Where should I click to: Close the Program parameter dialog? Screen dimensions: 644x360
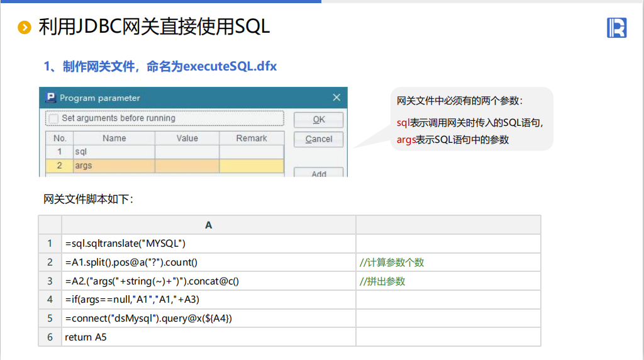(336, 98)
